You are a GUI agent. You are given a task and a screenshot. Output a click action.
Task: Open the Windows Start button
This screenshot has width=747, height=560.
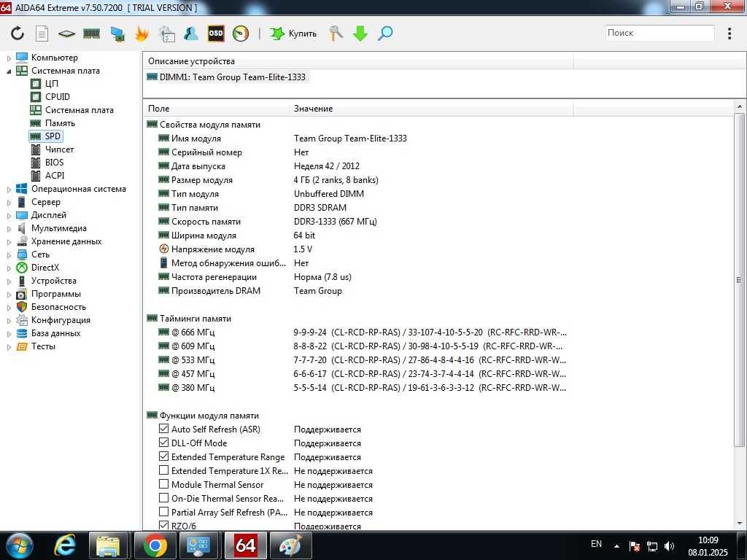[20, 545]
